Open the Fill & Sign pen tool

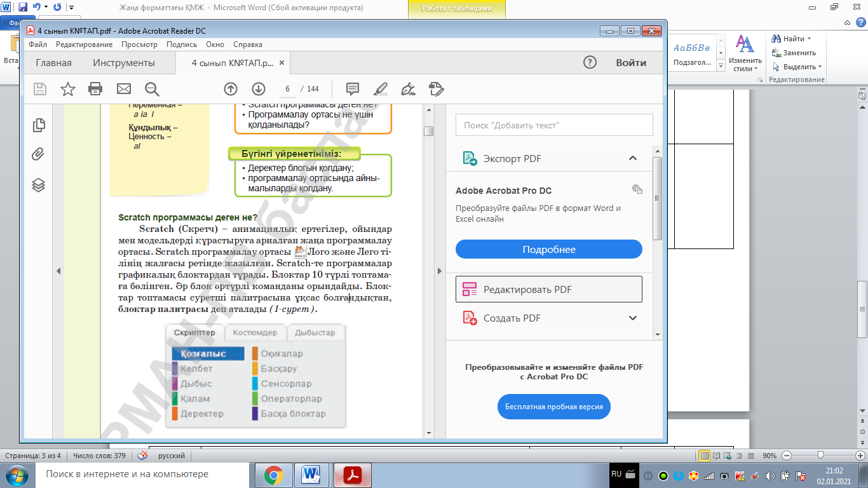click(x=409, y=89)
